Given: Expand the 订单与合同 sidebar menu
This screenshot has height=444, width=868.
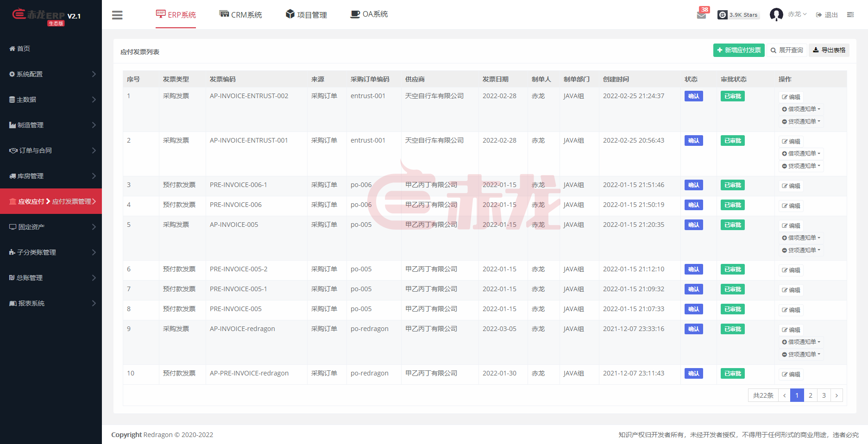Looking at the screenshot, I should point(51,150).
